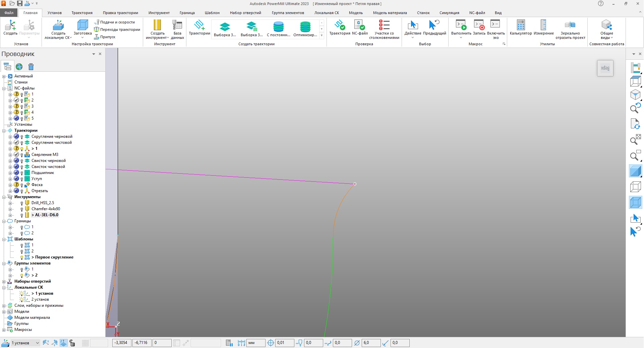Toggle light bulb for Drill_HSS_2.5 tool
Image resolution: width=644 pixels, height=348 pixels.
point(22,203)
